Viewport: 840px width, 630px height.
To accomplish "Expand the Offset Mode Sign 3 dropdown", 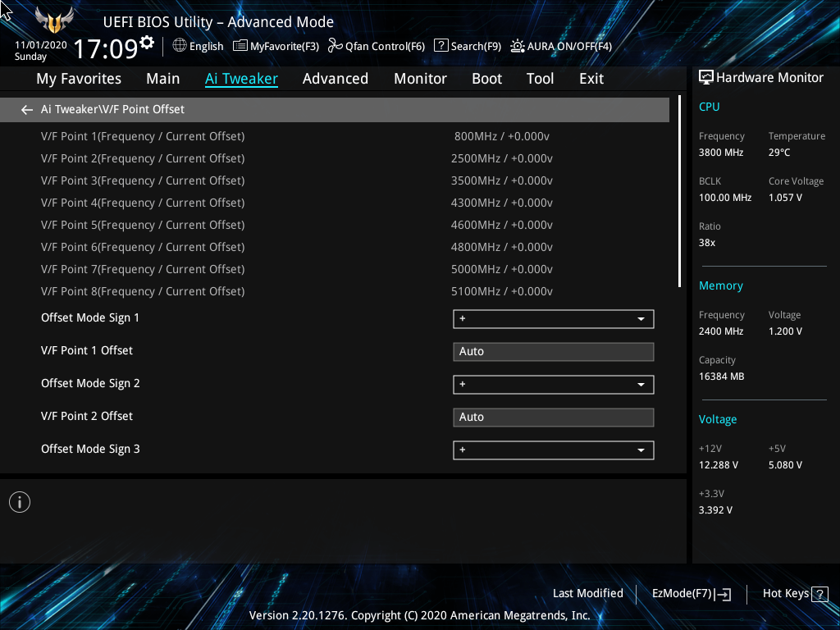I will click(x=554, y=450).
